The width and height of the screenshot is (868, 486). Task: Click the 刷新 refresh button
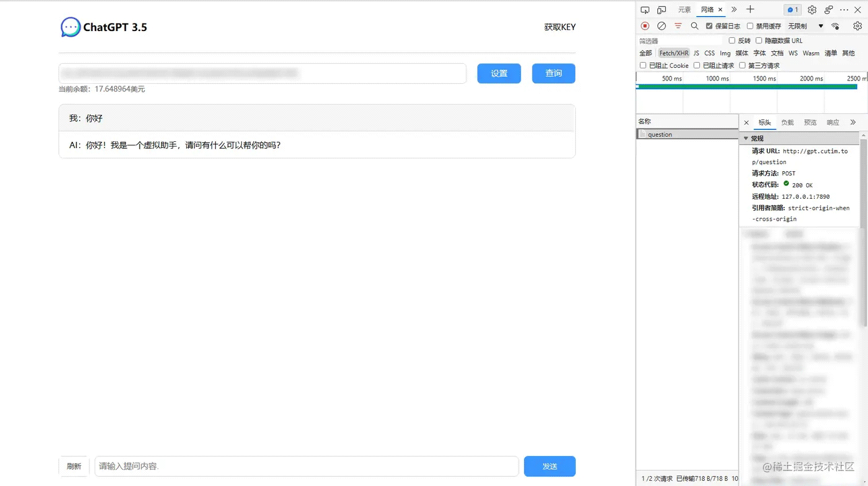[74, 466]
